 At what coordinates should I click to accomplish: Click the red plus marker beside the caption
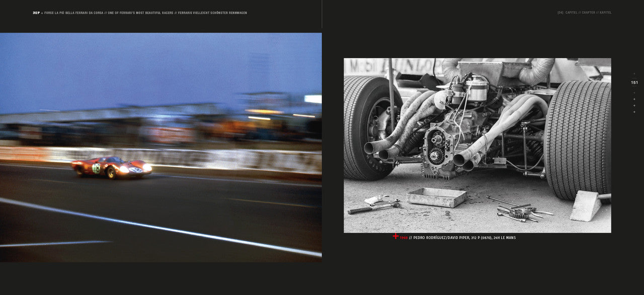pyautogui.click(x=396, y=236)
